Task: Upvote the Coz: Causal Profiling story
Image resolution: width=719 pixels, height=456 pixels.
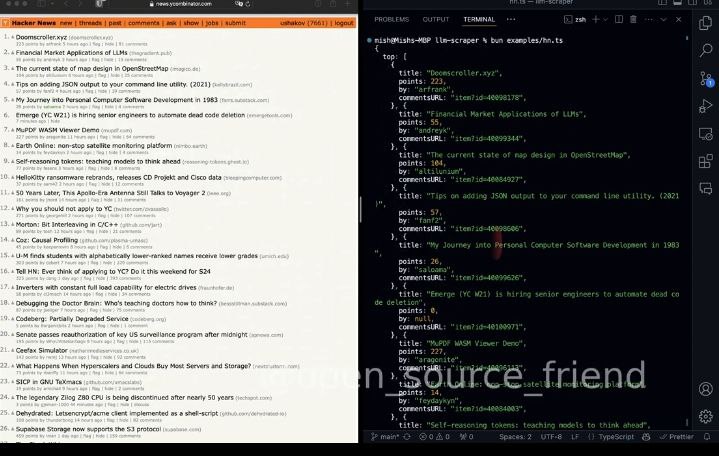Action: coord(12,241)
